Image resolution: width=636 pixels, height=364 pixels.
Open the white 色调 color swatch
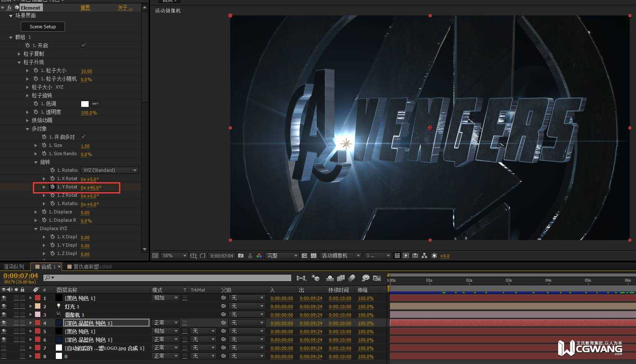point(85,104)
